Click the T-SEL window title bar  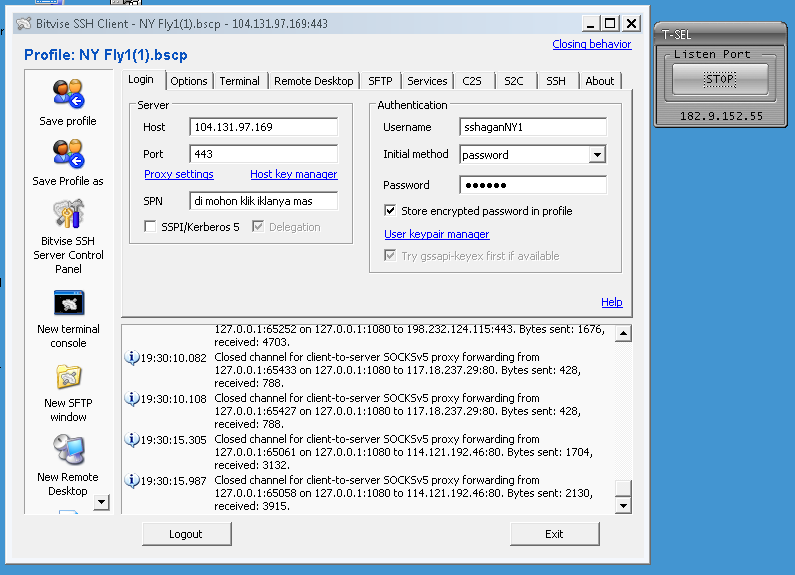720,34
